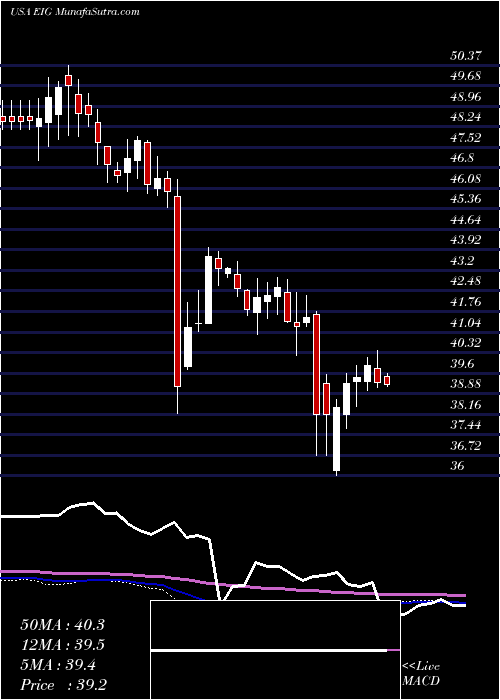Image resolution: width=500 pixels, height=700 pixels.
Task: Click the 48.96 price axis label
Action: click(465, 97)
